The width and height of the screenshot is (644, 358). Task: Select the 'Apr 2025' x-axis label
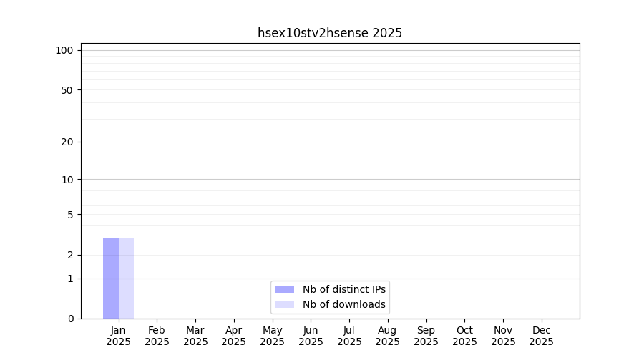pyautogui.click(x=234, y=336)
